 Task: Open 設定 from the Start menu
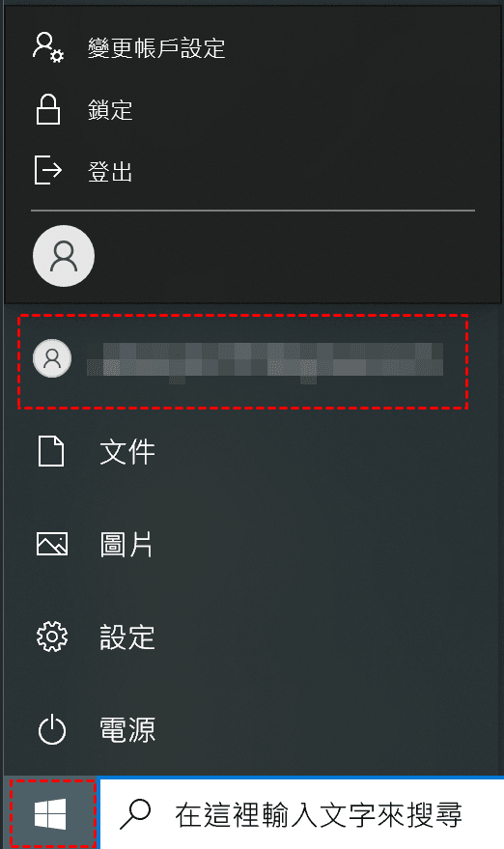click(x=127, y=637)
